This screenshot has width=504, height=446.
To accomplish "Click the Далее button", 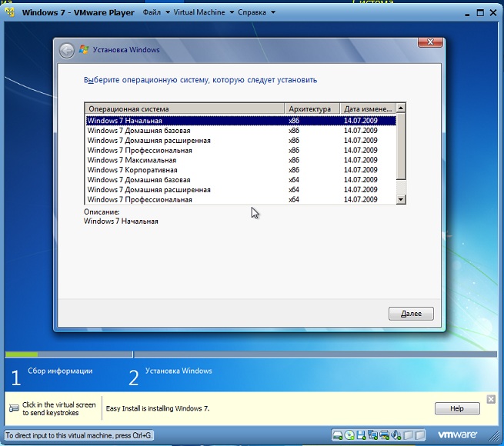I will click(411, 314).
